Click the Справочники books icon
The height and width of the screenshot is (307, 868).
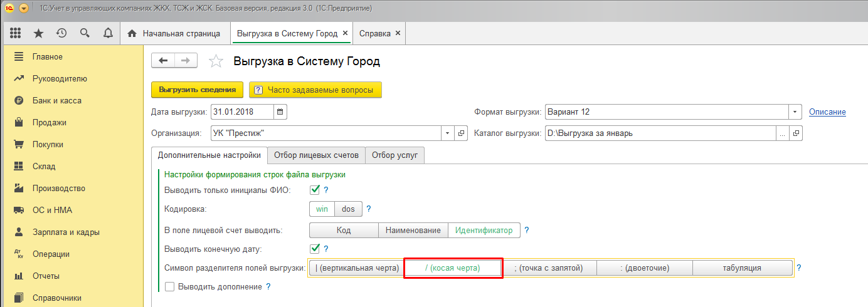(18, 298)
